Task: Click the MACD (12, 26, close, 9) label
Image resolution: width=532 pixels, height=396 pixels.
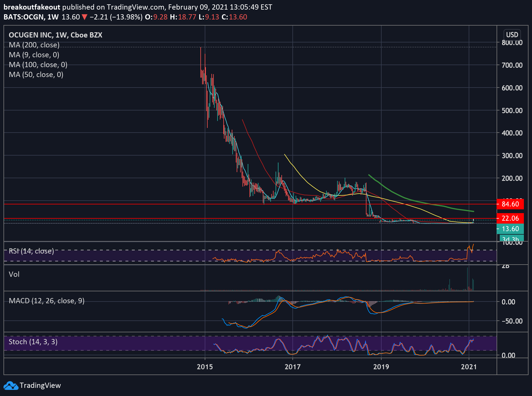Action: point(46,301)
